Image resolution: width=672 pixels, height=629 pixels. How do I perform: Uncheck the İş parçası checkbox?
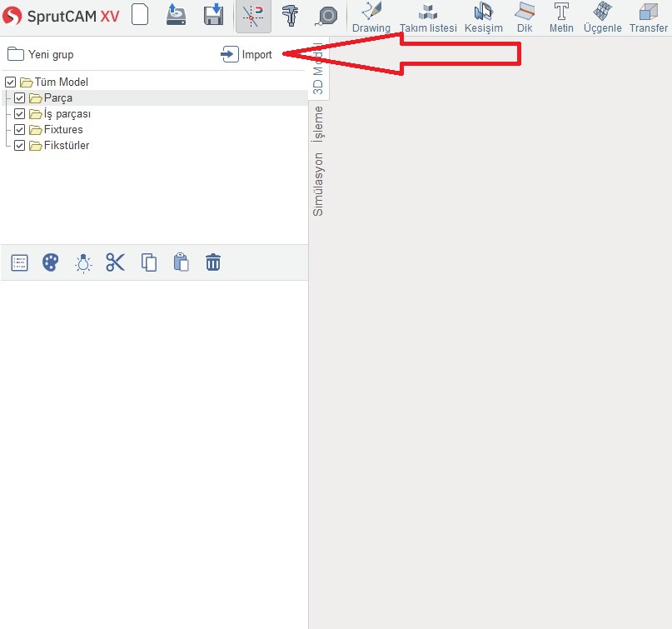pos(20,114)
